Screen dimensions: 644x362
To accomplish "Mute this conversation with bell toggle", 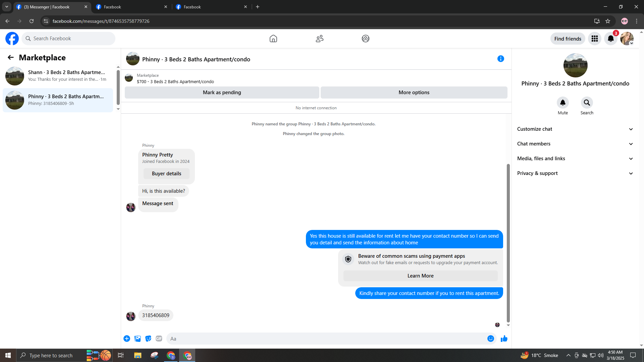I will [x=562, y=103].
